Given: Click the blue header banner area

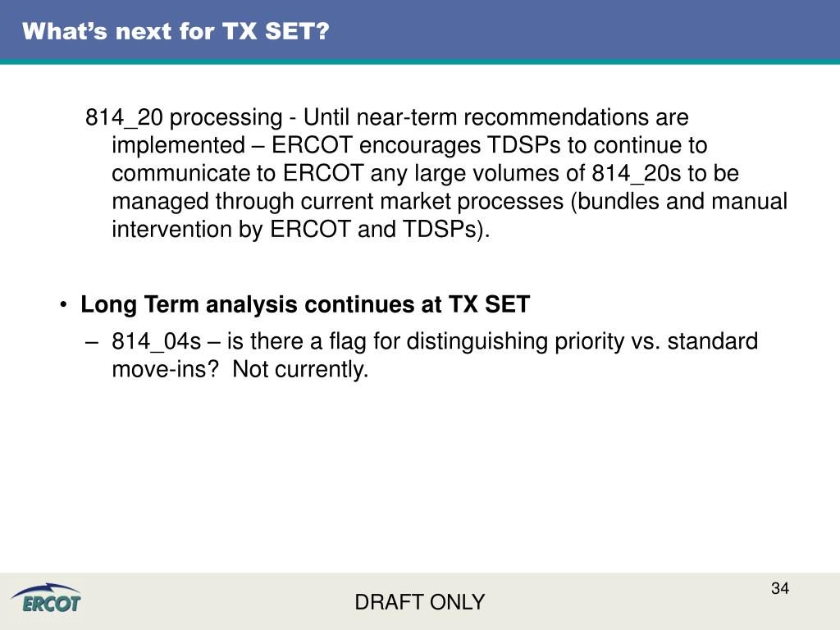Looking at the screenshot, I should 420,31.
